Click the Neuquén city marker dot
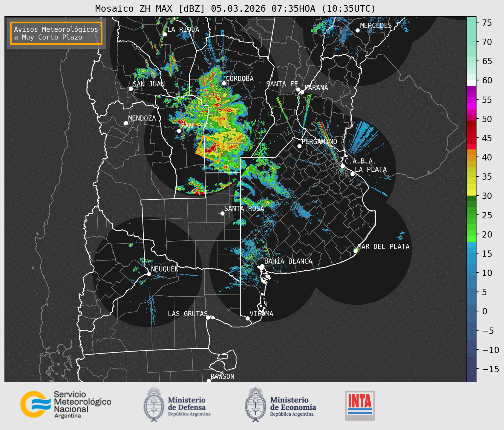 point(149,274)
